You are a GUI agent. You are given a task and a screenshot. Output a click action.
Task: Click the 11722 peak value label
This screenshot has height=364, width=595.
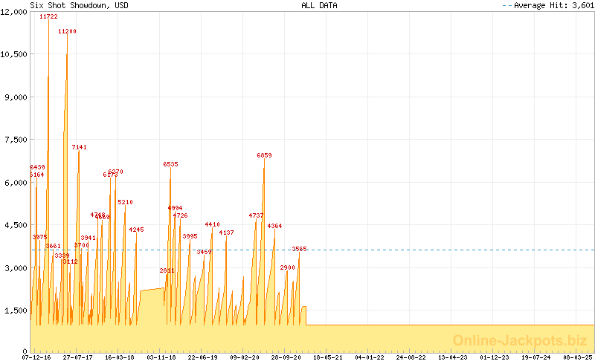pos(48,16)
